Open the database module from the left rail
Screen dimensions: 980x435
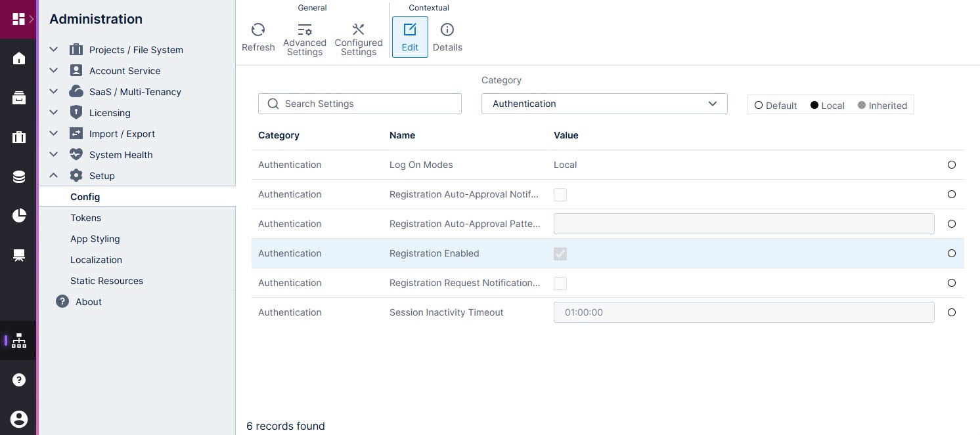click(18, 176)
